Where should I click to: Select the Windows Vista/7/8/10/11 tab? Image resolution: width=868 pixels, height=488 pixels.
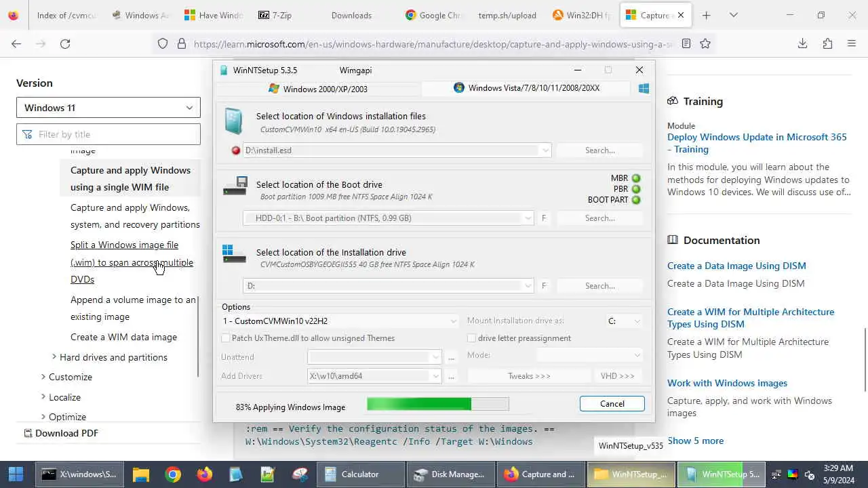(527, 88)
